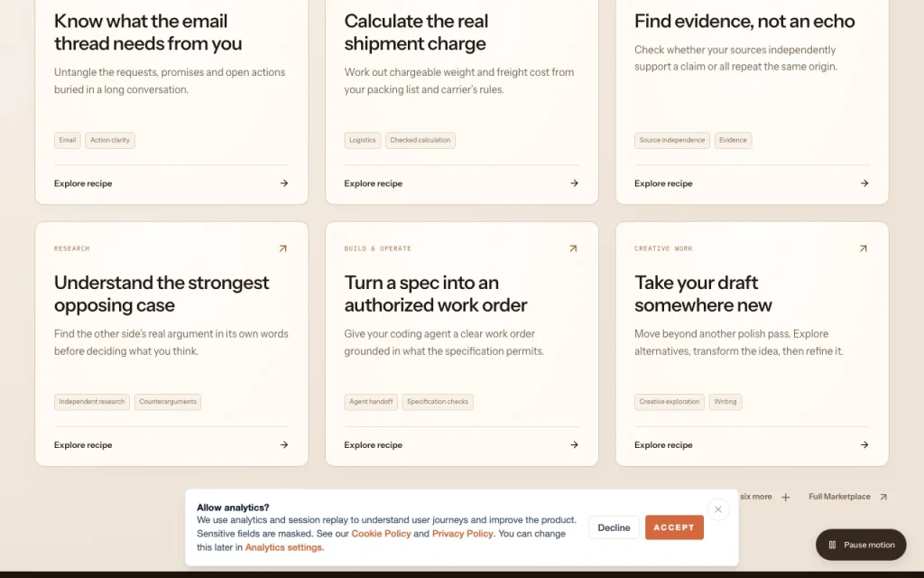Image resolution: width=924 pixels, height=578 pixels.
Task: Select the Agent handoff tag
Action: tap(371, 402)
